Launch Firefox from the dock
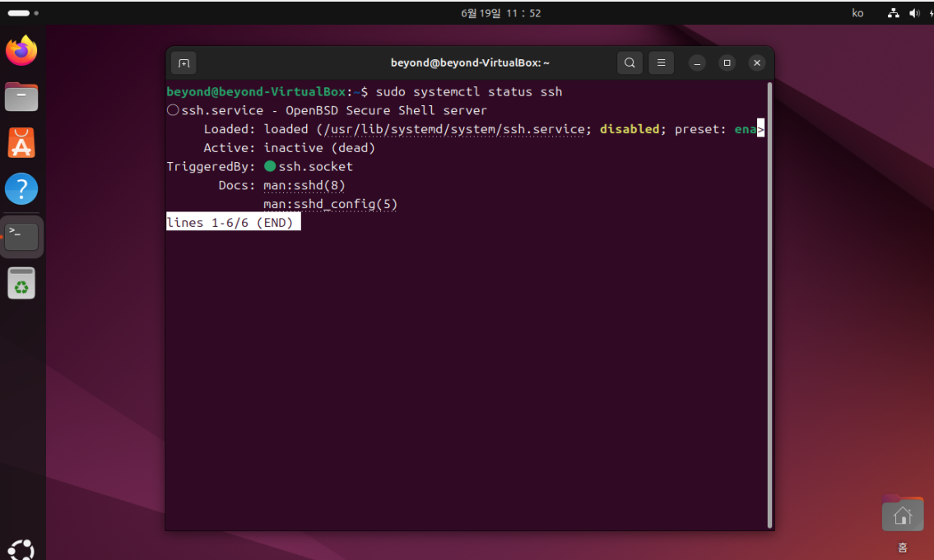The width and height of the screenshot is (934, 560). (x=21, y=51)
